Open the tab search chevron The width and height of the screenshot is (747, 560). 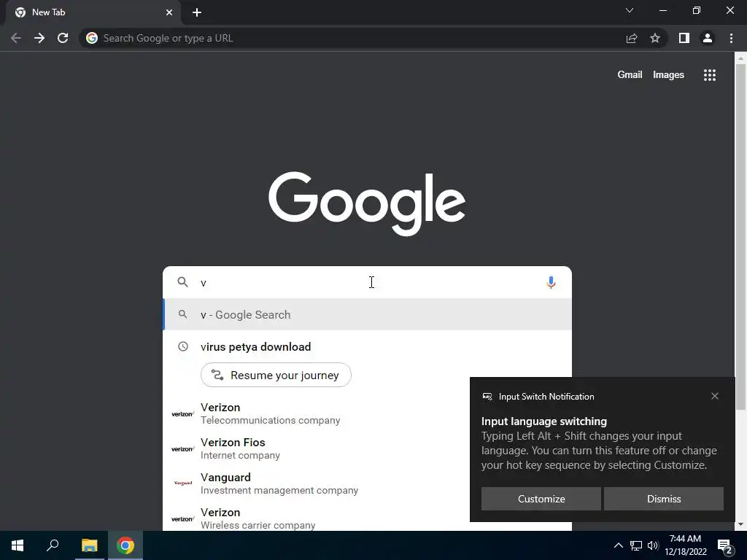pyautogui.click(x=630, y=10)
